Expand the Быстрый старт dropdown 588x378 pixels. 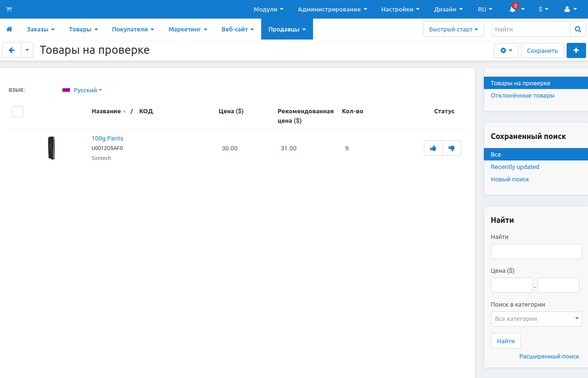(453, 29)
